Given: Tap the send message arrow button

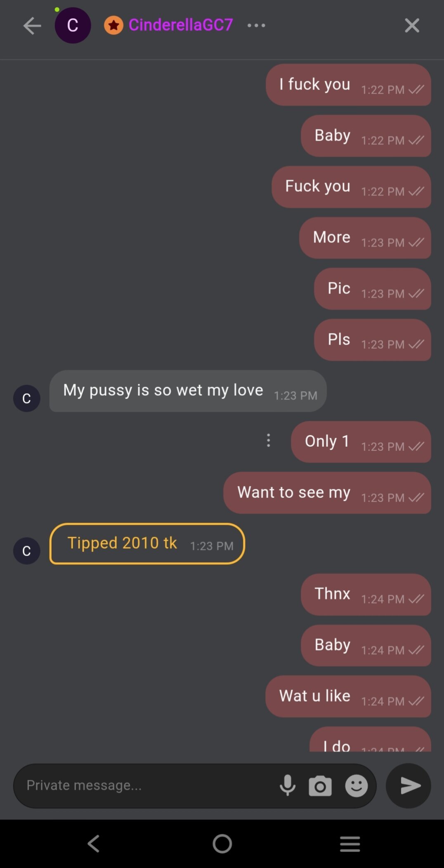Looking at the screenshot, I should click(x=409, y=785).
